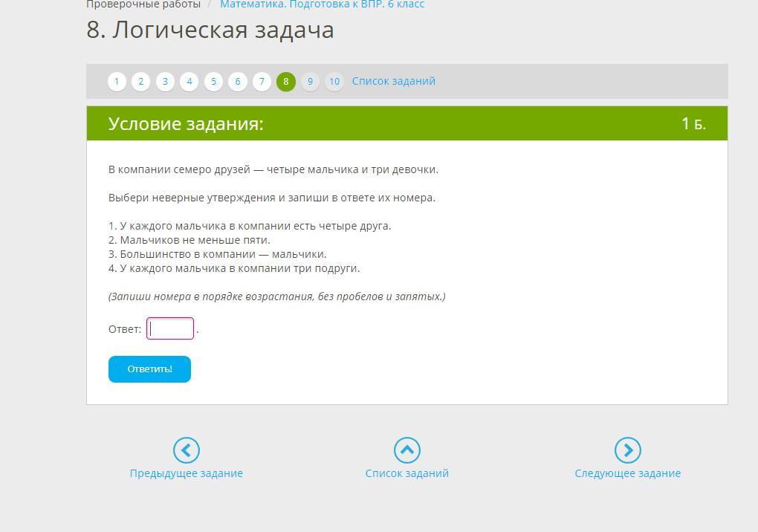Click the 'Ответ:' label
Screen dimensions: 758x532
125,329
